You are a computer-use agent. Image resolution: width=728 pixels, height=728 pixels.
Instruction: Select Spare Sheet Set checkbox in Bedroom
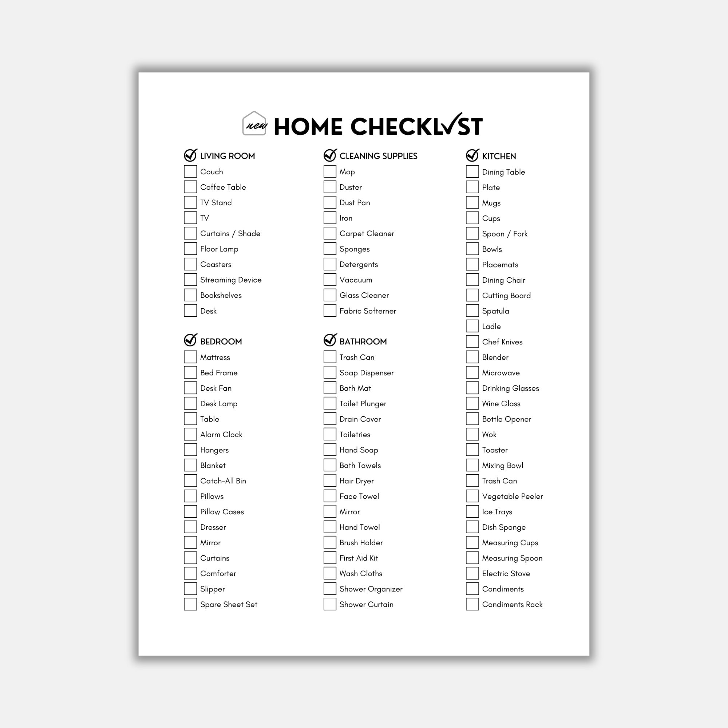point(191,604)
